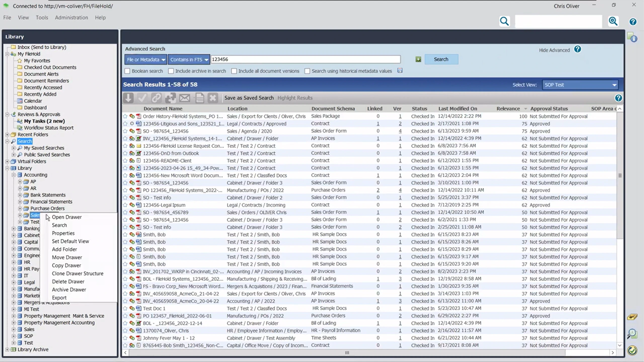Collapse the Accounting cabinet node

click(x=14, y=175)
